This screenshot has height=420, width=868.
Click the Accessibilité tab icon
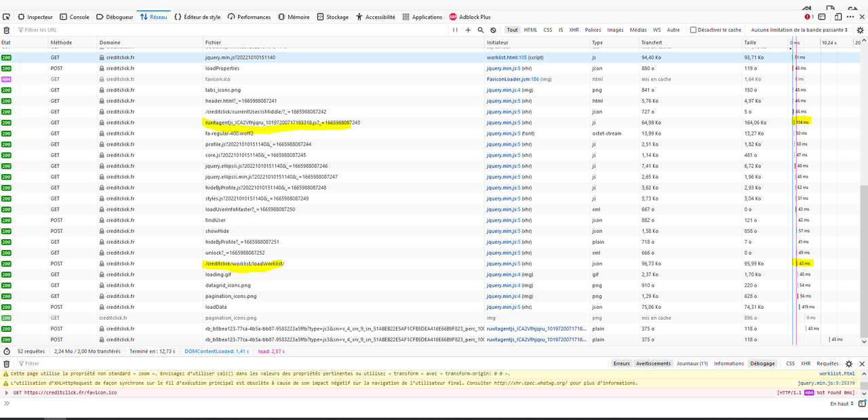point(359,17)
